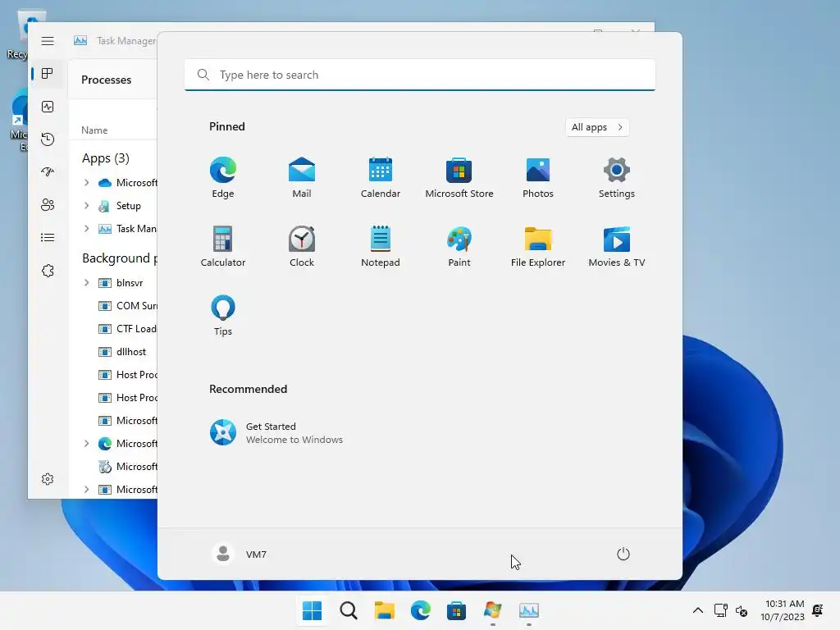The width and height of the screenshot is (840, 630).
Task: Expand the Setup process row
Action: [86, 206]
